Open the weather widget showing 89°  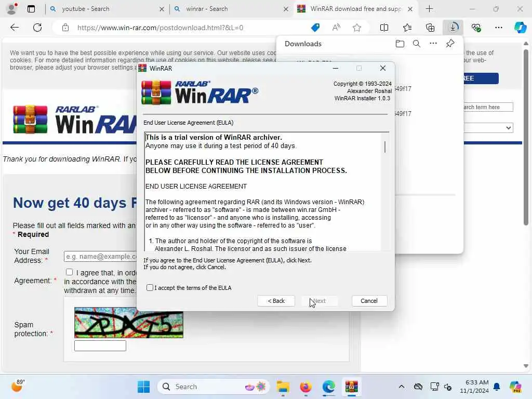coord(17,386)
